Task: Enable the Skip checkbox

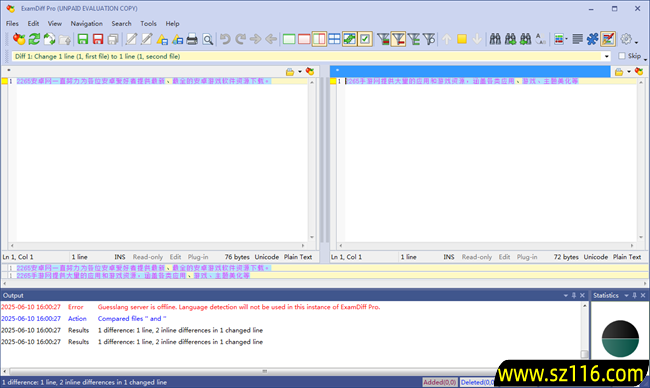Action: [622, 56]
